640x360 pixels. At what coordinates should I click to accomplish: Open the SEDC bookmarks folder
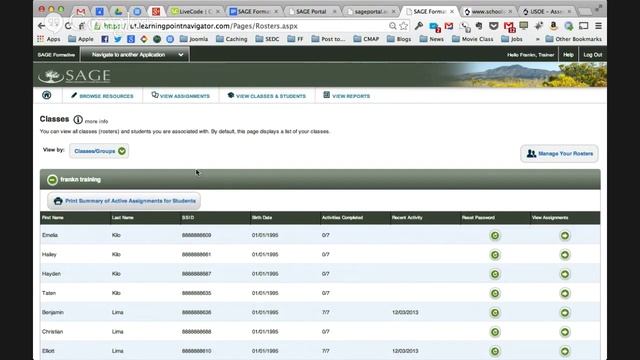[x=267, y=39]
